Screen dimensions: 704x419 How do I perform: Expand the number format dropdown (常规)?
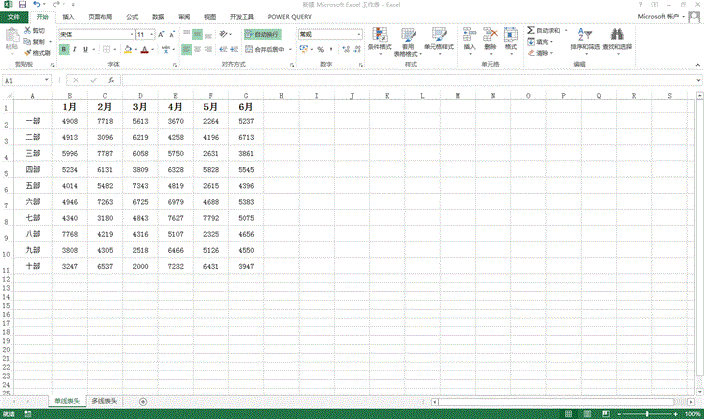pyautogui.click(x=358, y=34)
